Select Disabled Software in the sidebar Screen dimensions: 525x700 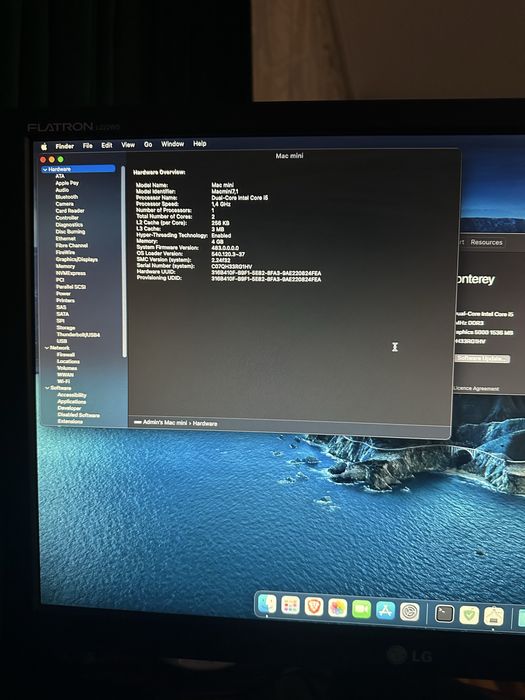[x=79, y=415]
